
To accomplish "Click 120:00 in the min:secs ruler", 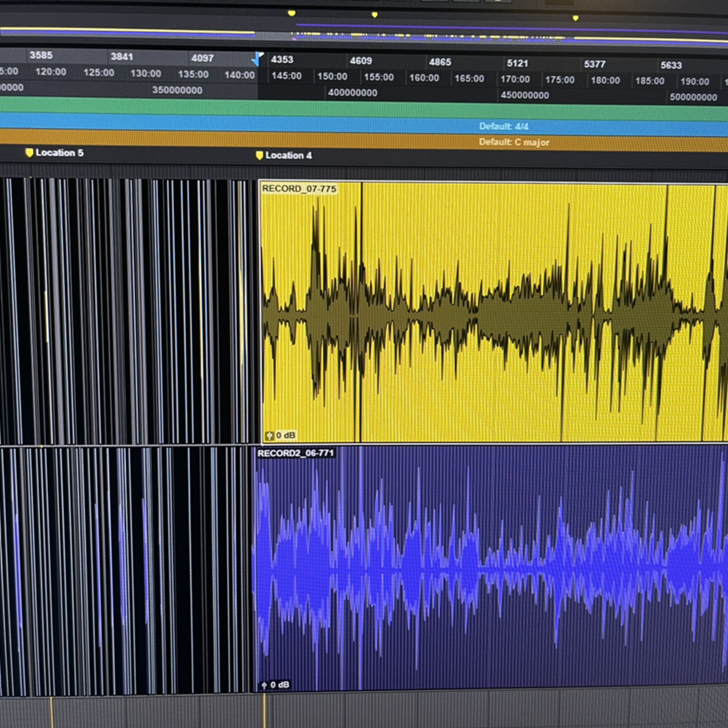I will 50,72.
